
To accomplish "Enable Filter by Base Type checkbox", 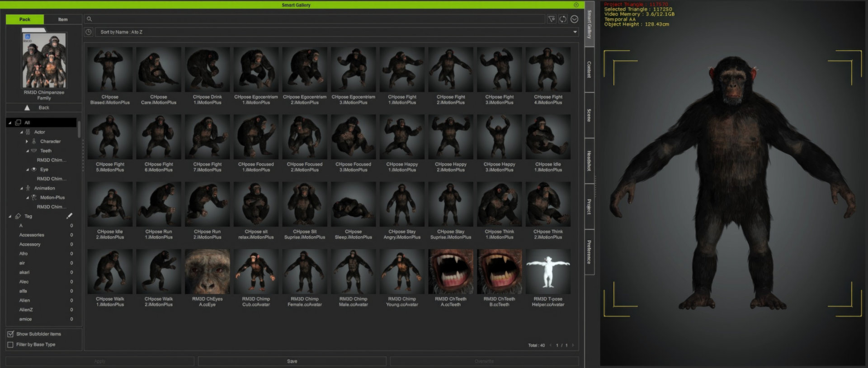I will (x=10, y=345).
